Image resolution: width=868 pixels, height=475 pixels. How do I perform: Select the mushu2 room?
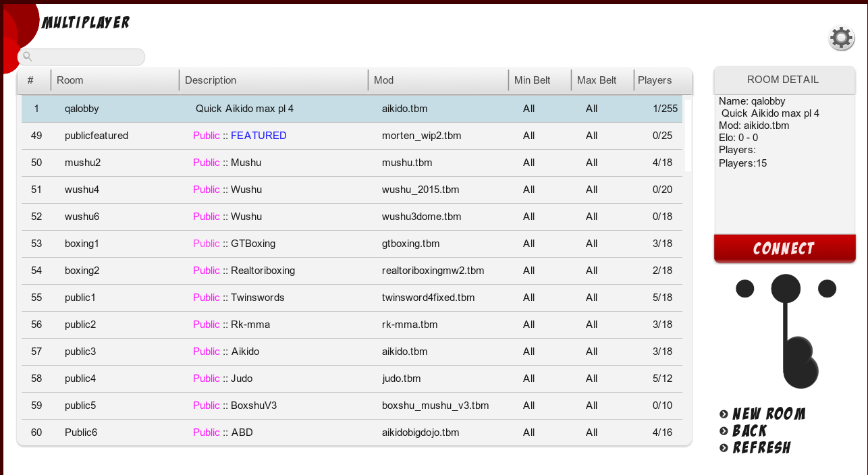click(352, 163)
